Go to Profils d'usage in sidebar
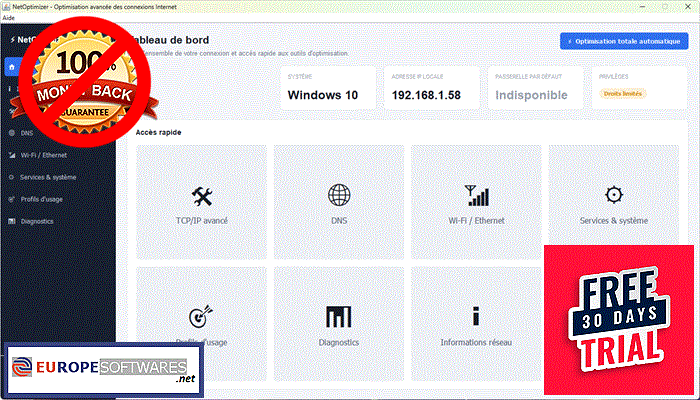This screenshot has height=400, width=700. 42,199
